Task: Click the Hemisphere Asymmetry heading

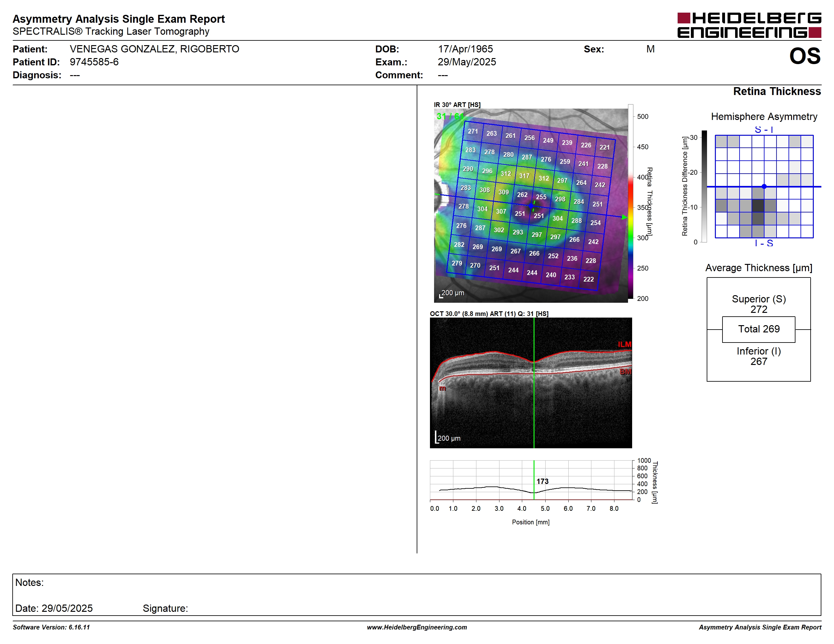Action: tap(764, 116)
